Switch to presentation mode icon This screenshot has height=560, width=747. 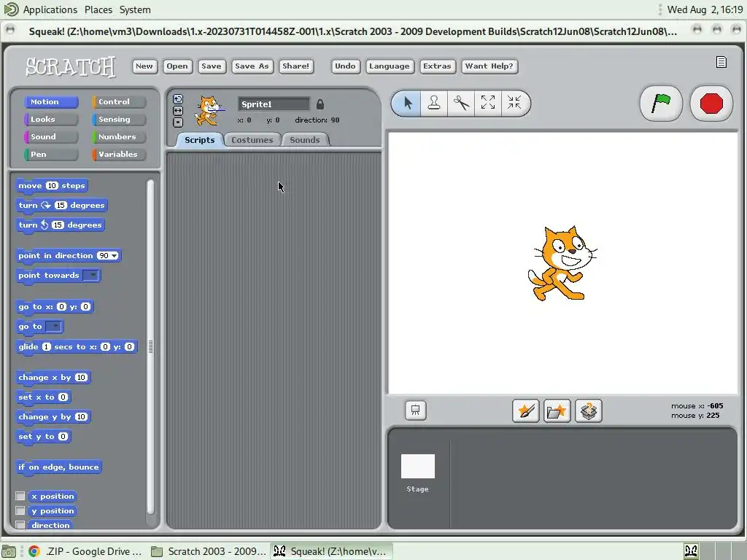[415, 410]
